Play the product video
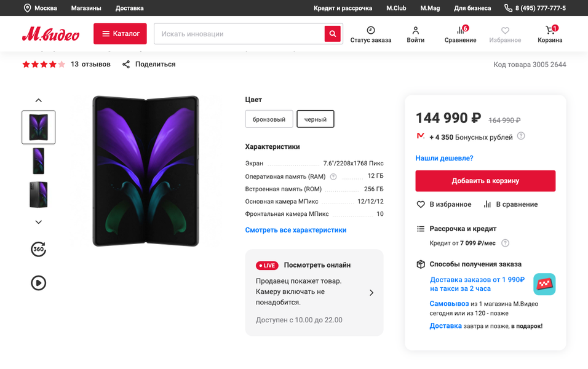588x369 pixels. pos(39,283)
